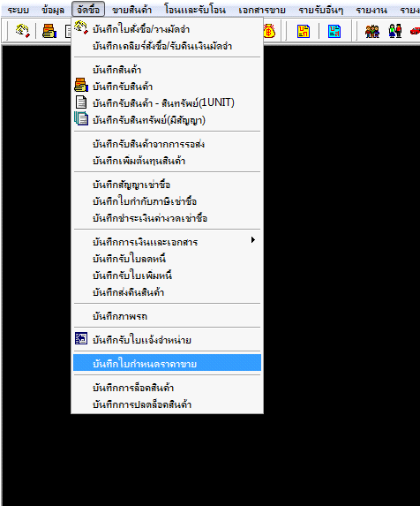Choose บันทึกรับสินทรัพย์(มีสัญญา) menu item
Image resolution: width=420 pixels, height=506 pixels.
[x=167, y=120]
